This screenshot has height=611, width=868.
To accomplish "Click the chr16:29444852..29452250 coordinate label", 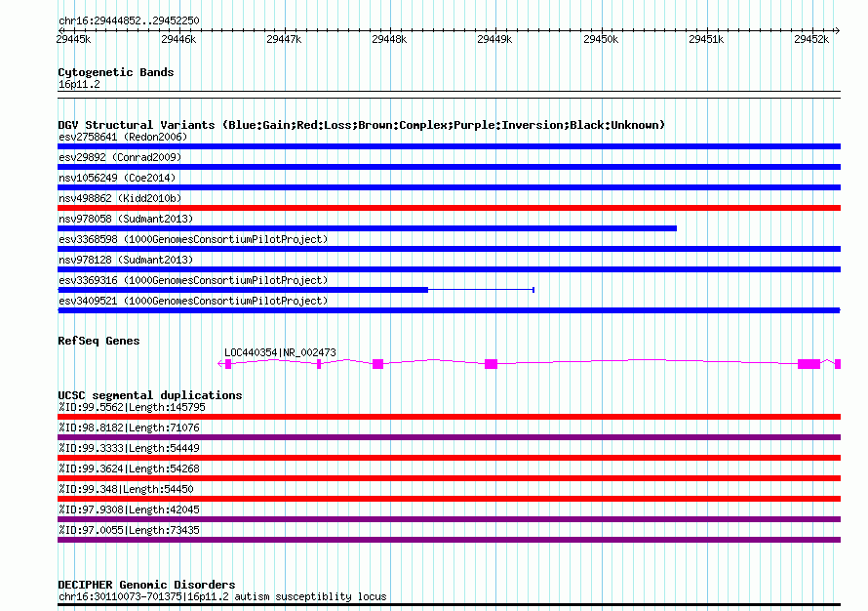I will 129,20.
